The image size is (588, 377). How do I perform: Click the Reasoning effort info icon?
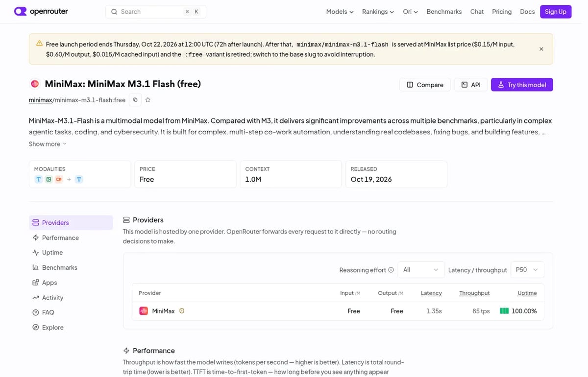coord(391,270)
